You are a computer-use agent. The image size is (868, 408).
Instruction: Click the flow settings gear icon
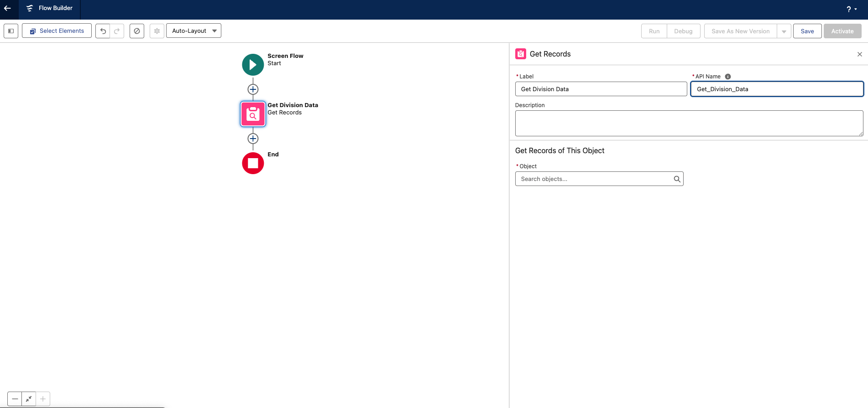coord(157,31)
